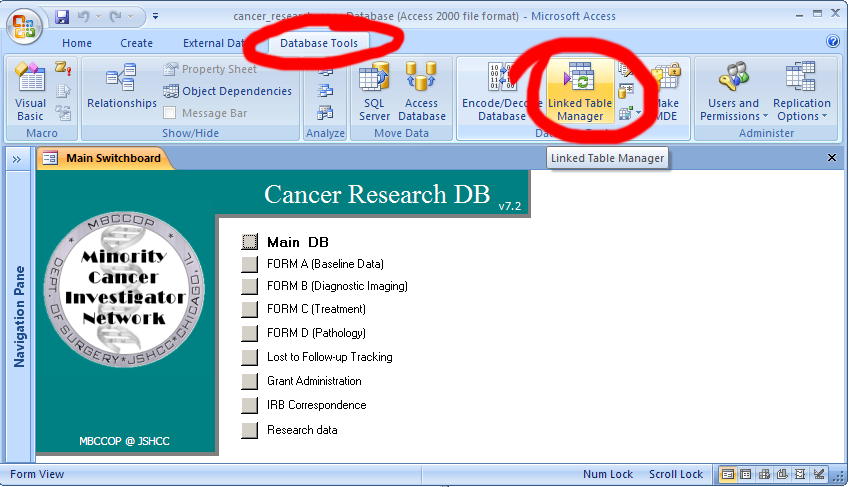Redo the last action
This screenshot has height=487, width=849.
[115, 17]
